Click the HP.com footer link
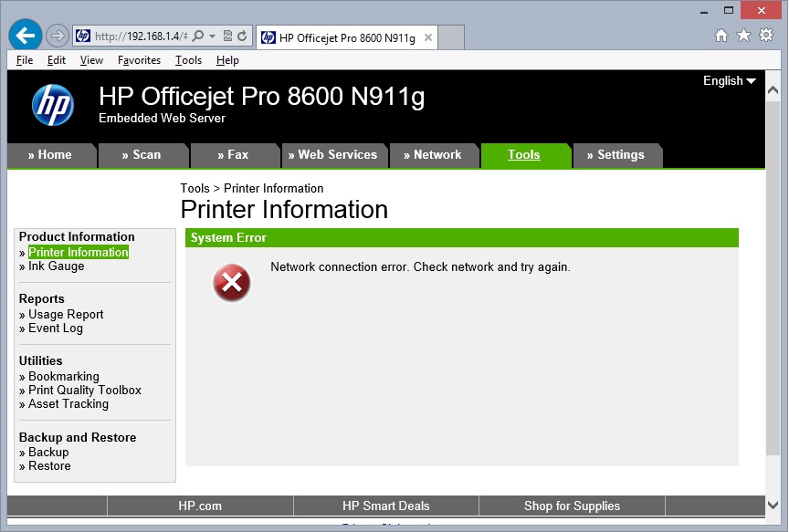 tap(200, 506)
